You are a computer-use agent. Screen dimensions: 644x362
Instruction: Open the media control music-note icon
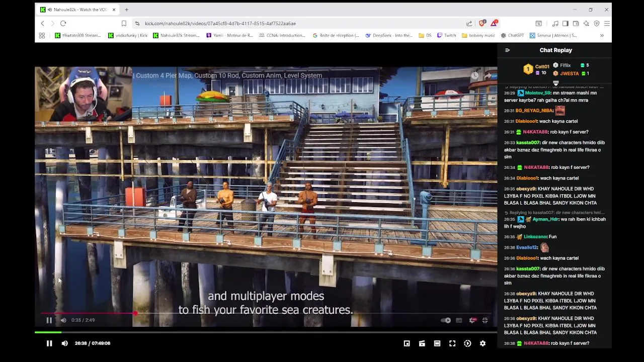click(x=555, y=24)
